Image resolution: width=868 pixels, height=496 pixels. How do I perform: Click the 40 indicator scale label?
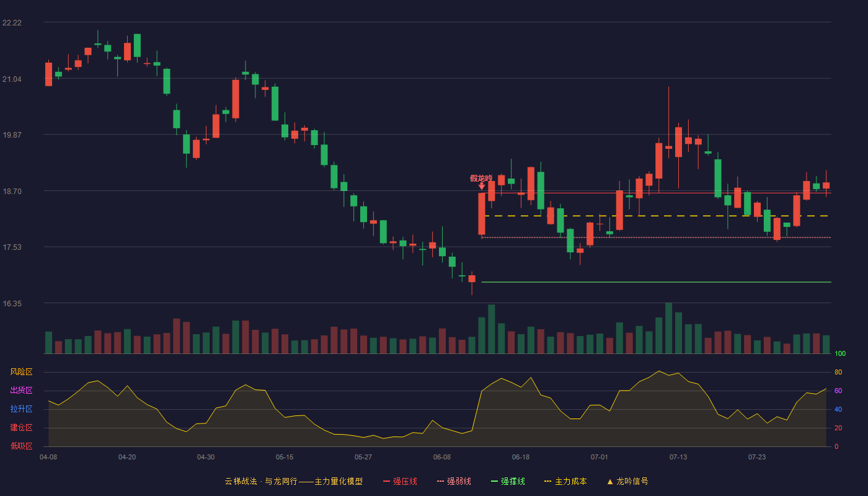point(838,409)
